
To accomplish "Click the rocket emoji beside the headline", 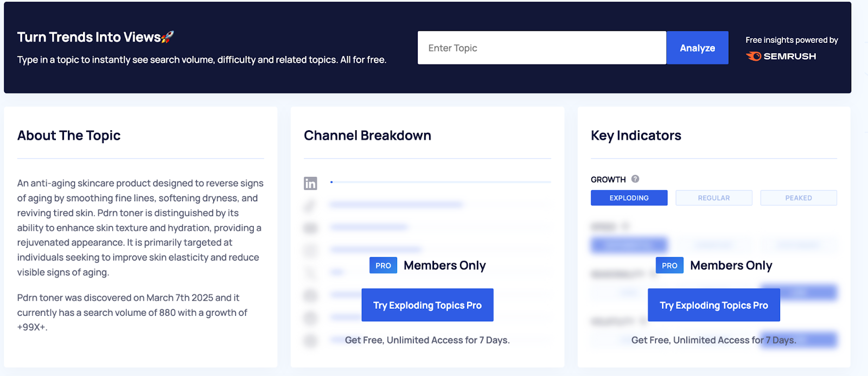I will click(168, 37).
